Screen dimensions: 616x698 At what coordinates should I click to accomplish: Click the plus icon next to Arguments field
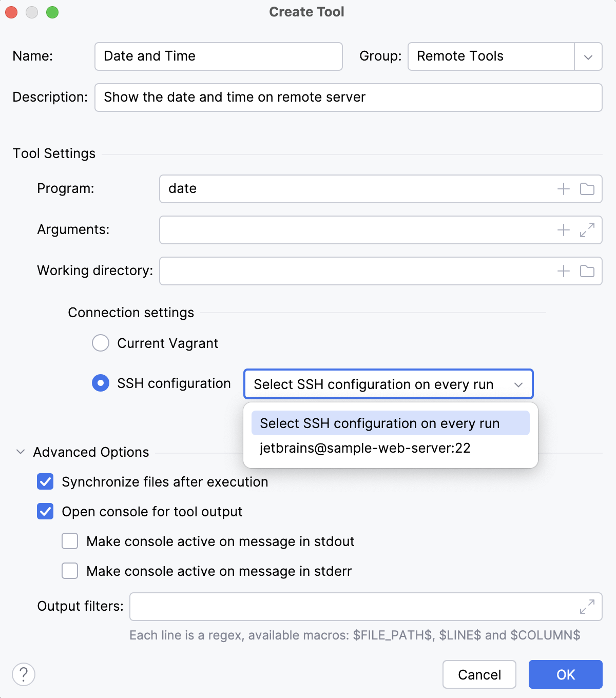pyautogui.click(x=563, y=230)
